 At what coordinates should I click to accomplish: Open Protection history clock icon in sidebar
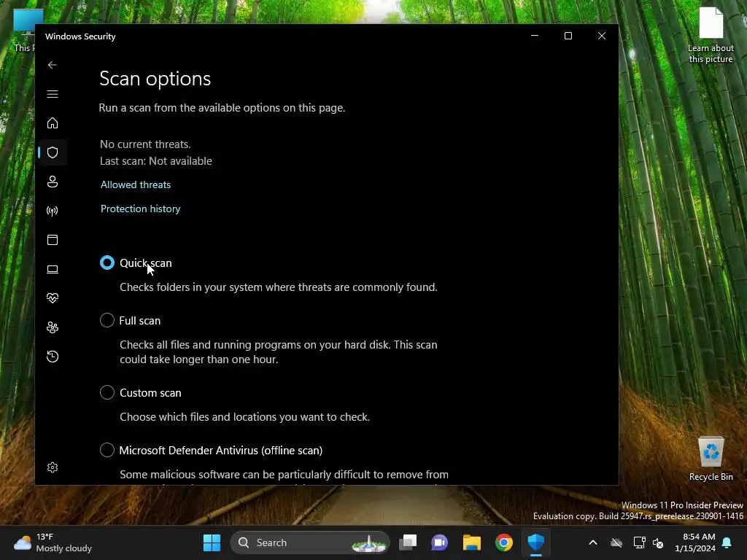[53, 357]
